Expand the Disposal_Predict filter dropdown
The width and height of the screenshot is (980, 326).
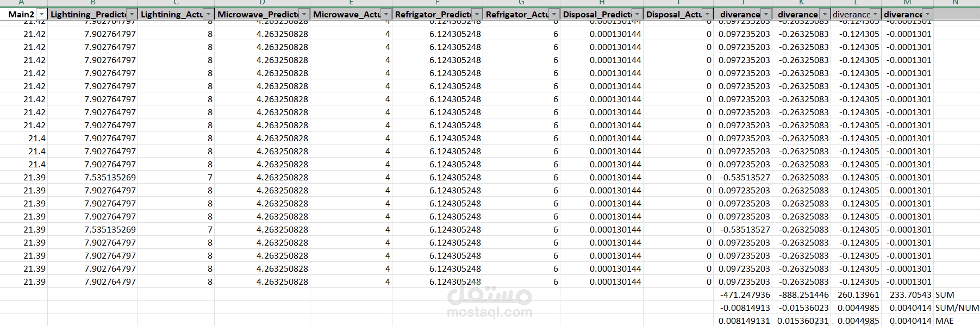[x=637, y=15]
